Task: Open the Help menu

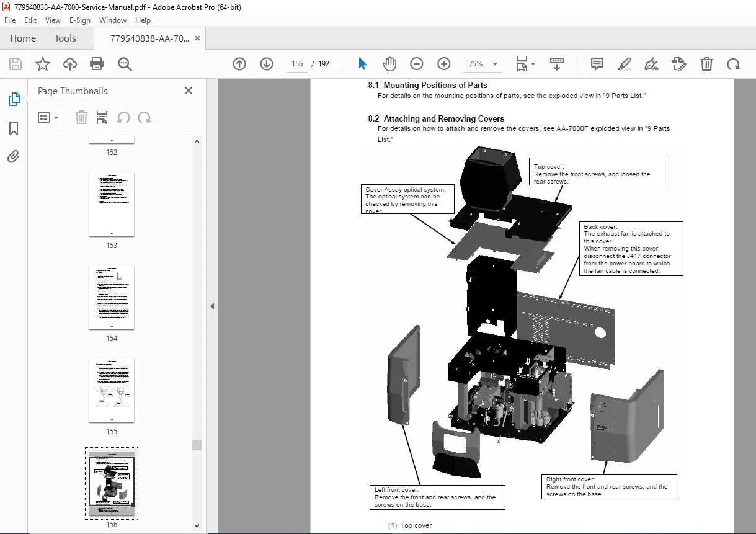Action: coord(143,20)
